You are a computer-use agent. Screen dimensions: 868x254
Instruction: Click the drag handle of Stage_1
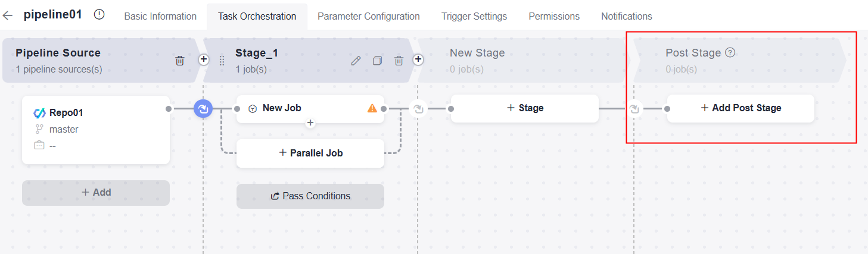coord(222,60)
